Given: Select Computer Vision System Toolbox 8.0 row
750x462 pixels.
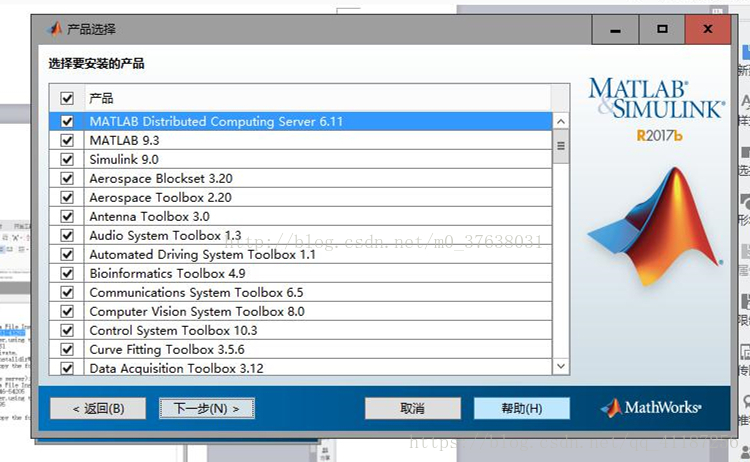Looking at the screenshot, I should (x=318, y=311).
